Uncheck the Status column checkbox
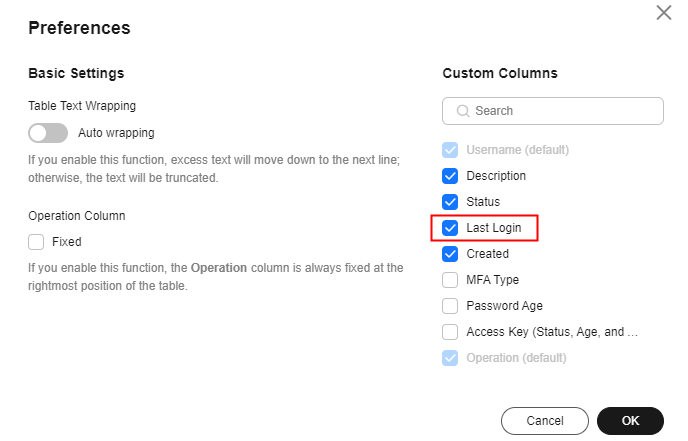688x441 pixels. coord(450,202)
